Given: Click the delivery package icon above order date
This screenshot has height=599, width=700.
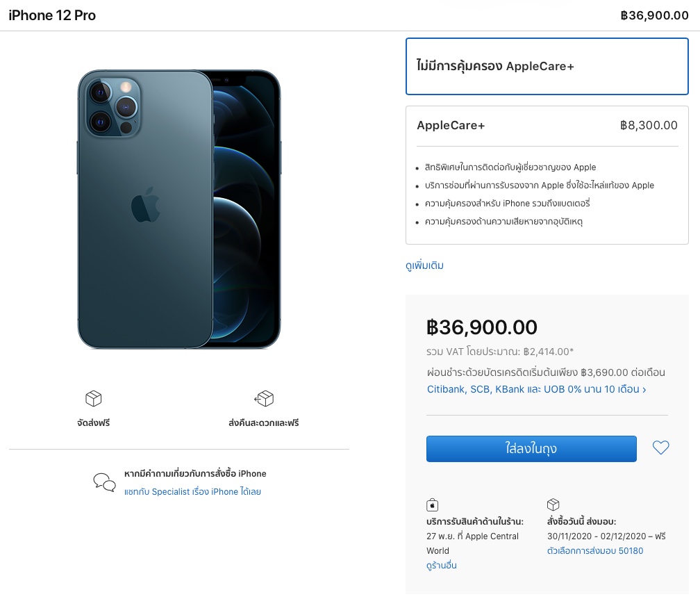Looking at the screenshot, I should click(x=553, y=504).
